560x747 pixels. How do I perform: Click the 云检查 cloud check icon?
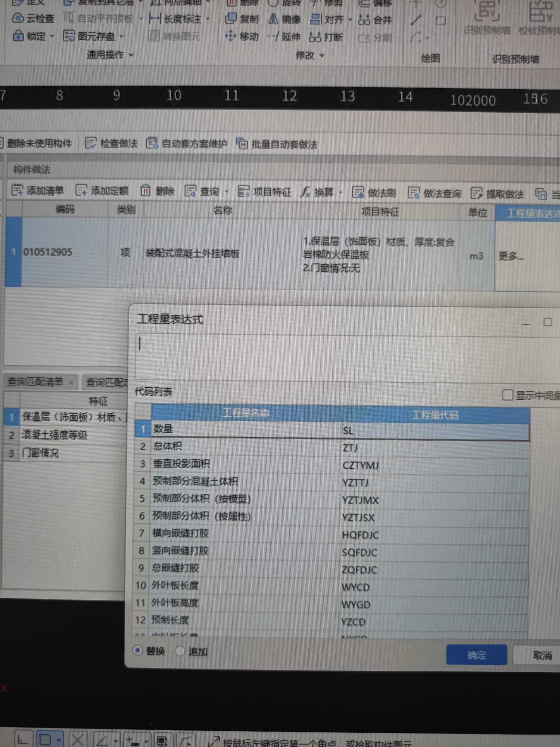pos(18,18)
